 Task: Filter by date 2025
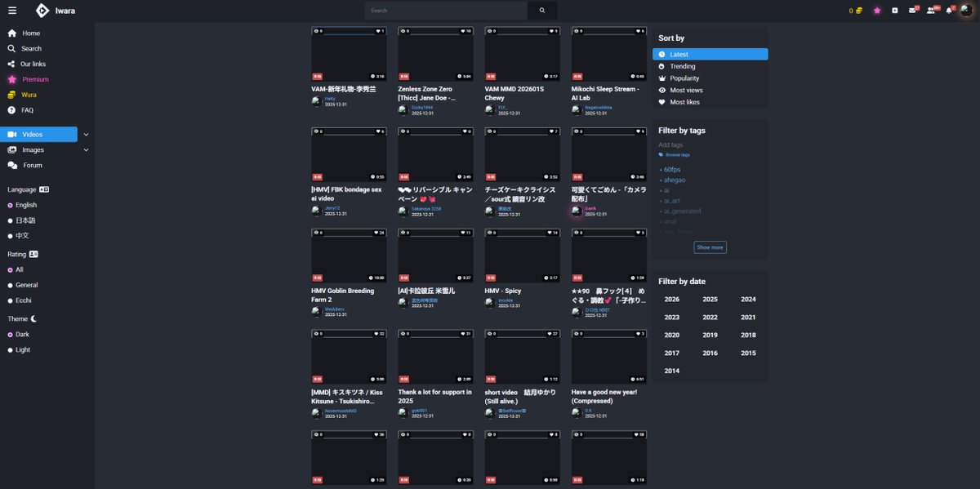point(710,300)
